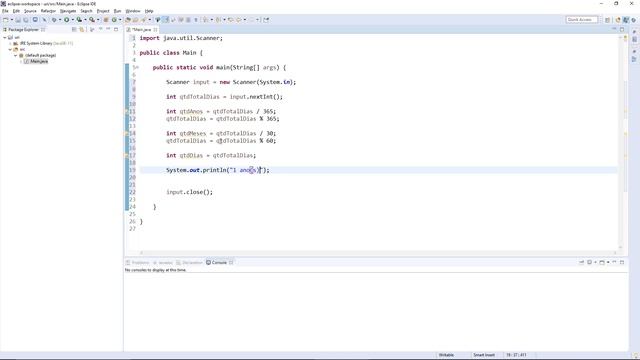
Task: Open the Run configurations dropdown arrow
Action: 72,20
